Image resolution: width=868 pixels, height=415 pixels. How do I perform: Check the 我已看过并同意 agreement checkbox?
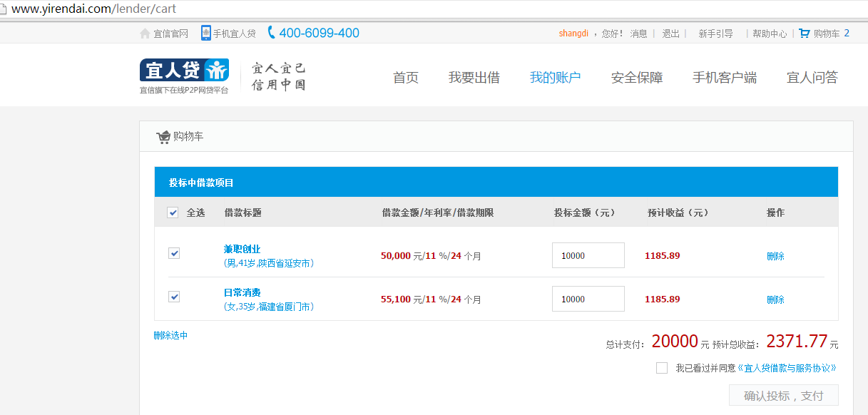(662, 368)
